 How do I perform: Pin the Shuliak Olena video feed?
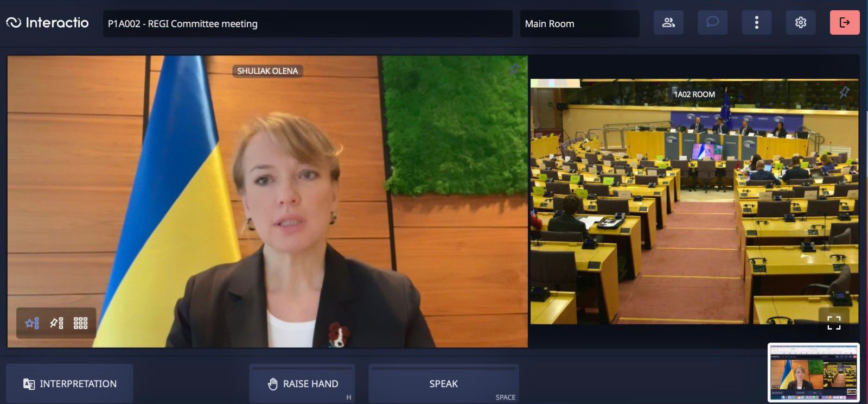(514, 69)
